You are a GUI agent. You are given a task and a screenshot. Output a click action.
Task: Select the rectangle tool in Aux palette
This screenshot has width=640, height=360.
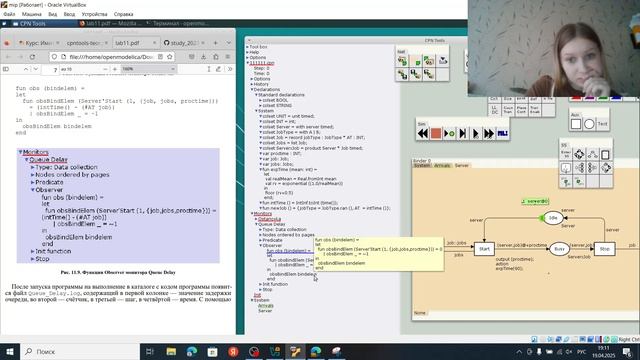576,124
